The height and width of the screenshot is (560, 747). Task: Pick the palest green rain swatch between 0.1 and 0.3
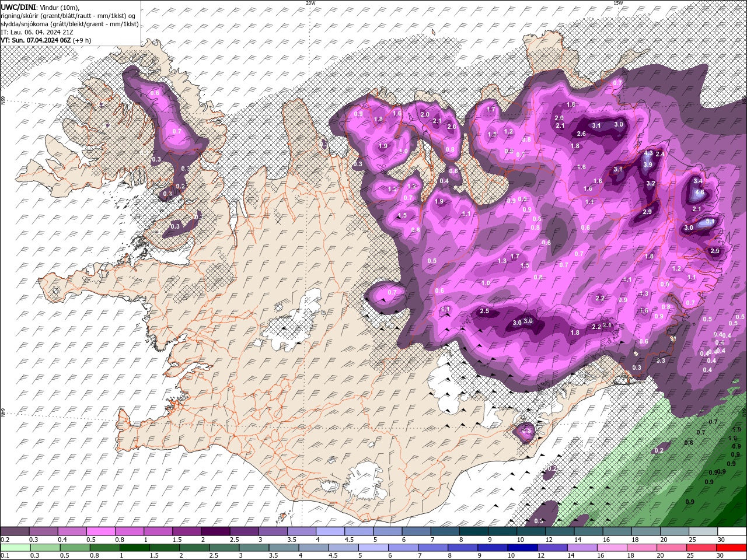tap(15, 547)
